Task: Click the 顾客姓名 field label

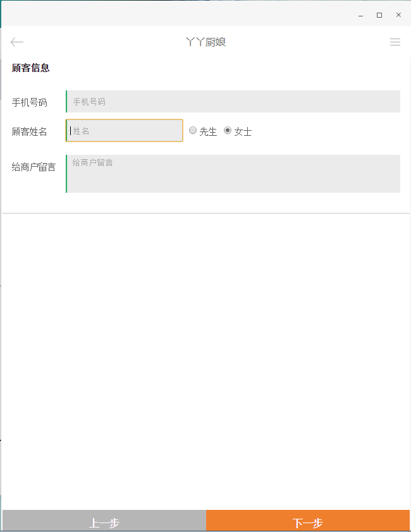Action: [30, 132]
